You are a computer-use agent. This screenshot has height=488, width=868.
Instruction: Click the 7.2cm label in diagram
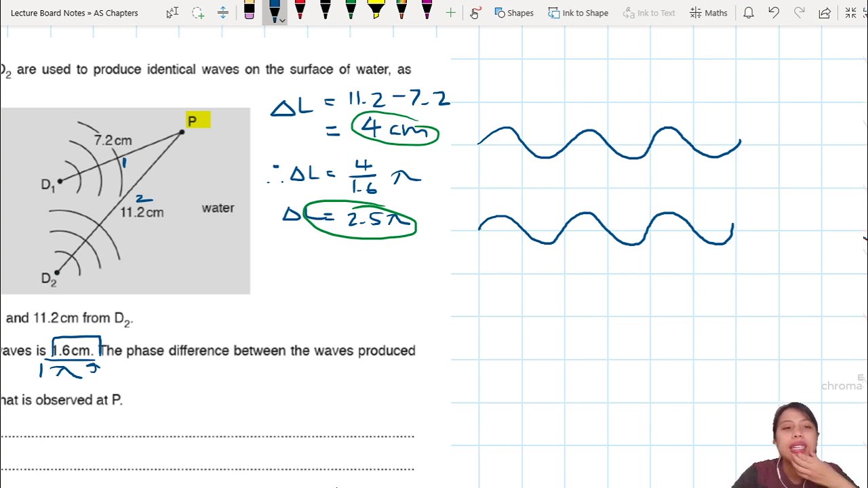point(113,140)
